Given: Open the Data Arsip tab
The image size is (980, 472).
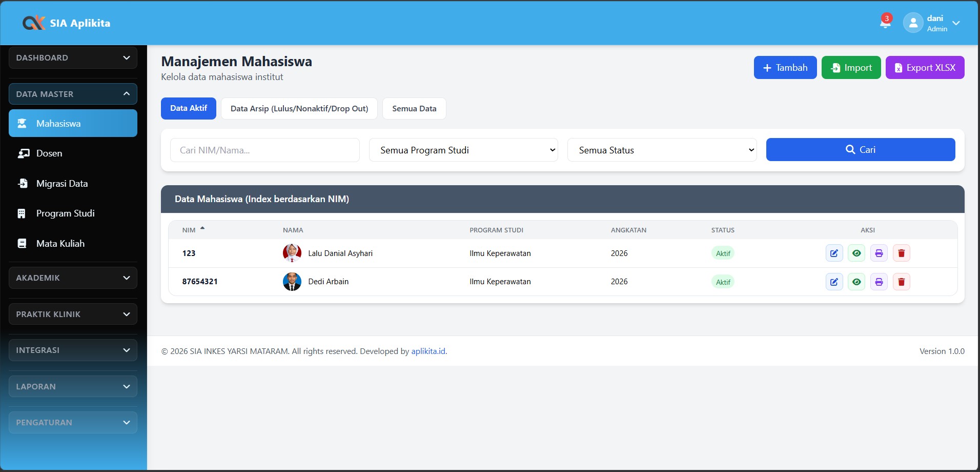Looking at the screenshot, I should (299, 108).
